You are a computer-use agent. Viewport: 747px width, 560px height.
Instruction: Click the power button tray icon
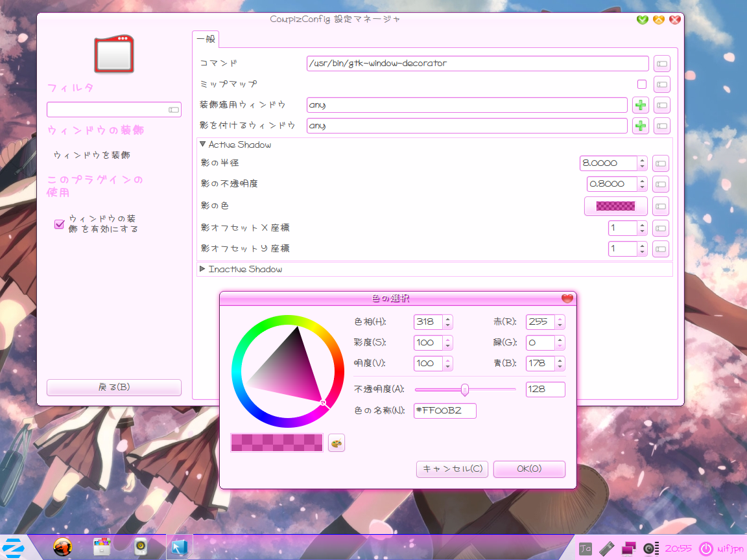tap(705, 549)
